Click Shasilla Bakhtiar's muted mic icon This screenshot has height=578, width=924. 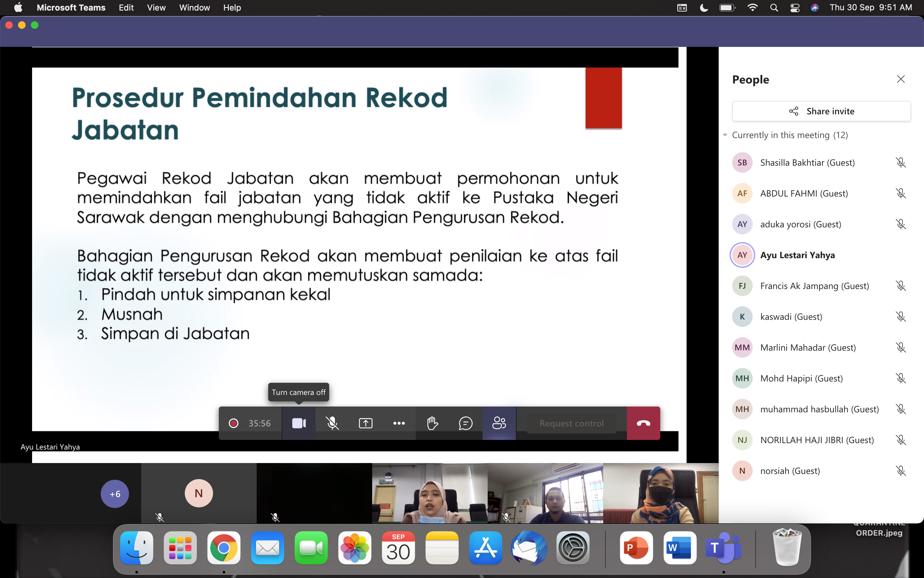click(901, 162)
